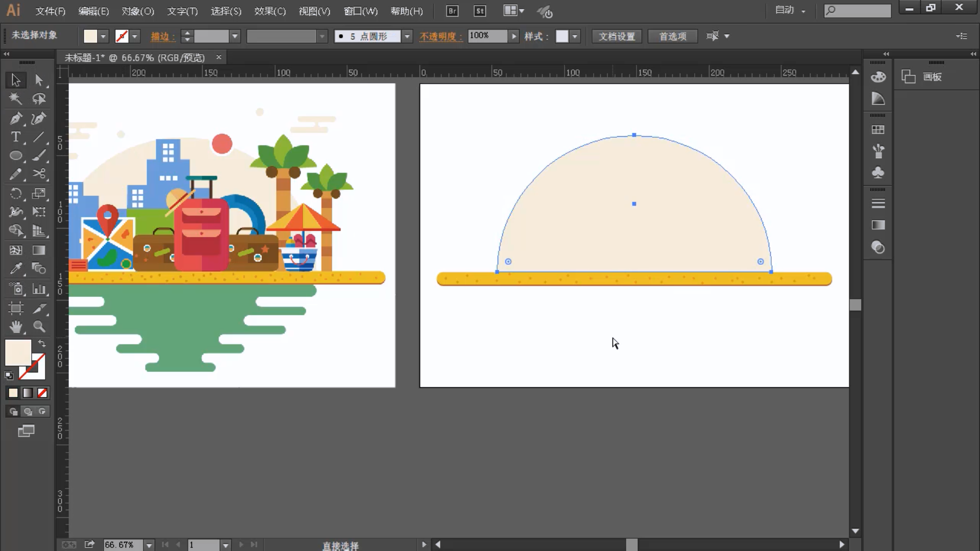Select the Type tool
The width and height of the screenshot is (980, 551).
(x=15, y=138)
